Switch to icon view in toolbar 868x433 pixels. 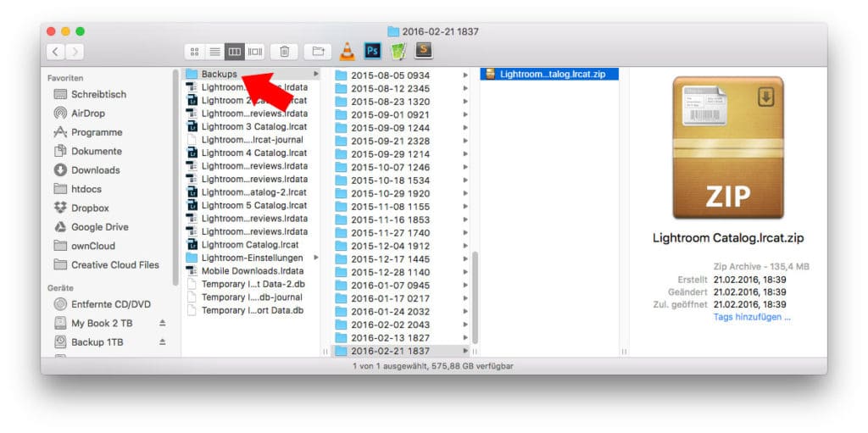click(x=194, y=52)
